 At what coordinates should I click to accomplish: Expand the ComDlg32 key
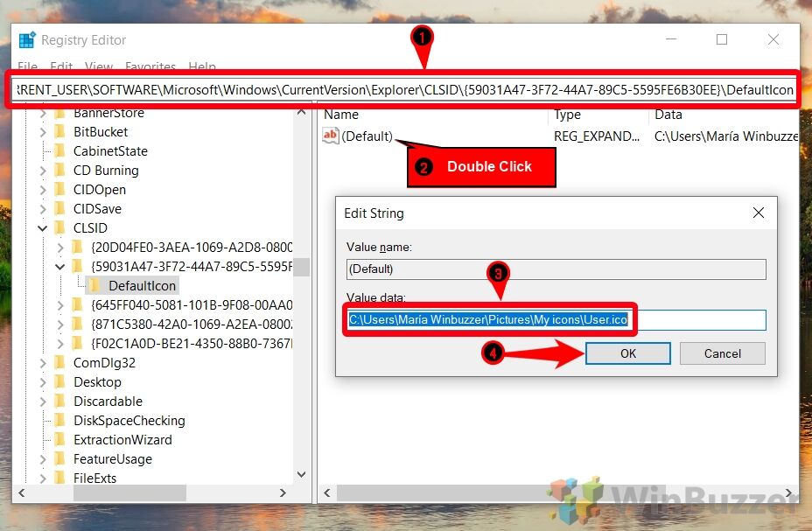click(43, 363)
